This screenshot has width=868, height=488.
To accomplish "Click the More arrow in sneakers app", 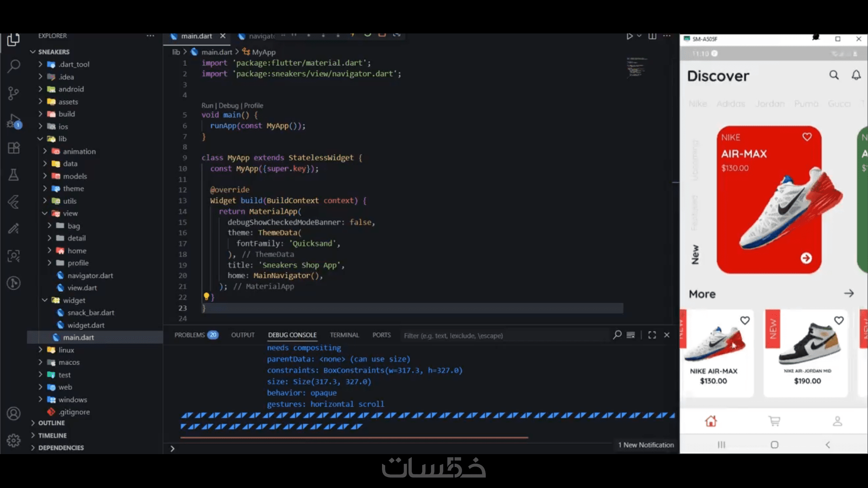I will point(849,294).
